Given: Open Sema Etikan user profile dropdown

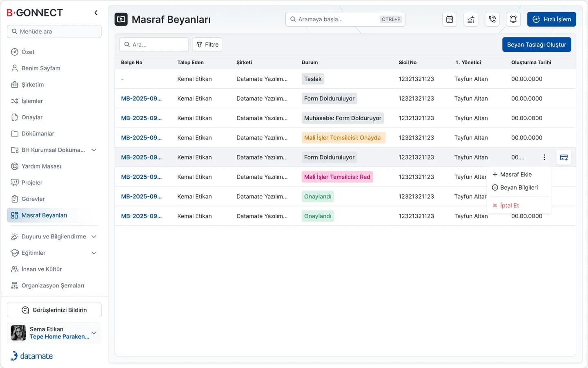Looking at the screenshot, I should pyautogui.click(x=54, y=333).
